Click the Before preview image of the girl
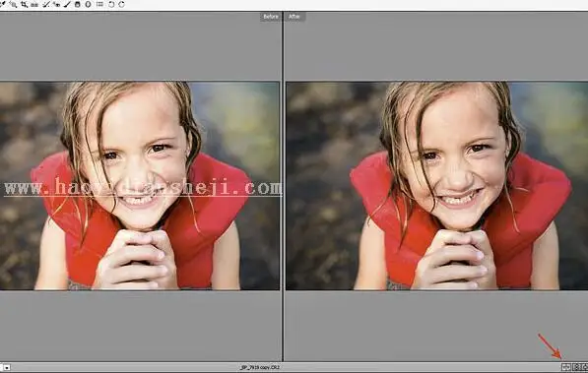The image size is (588, 373). pyautogui.click(x=140, y=186)
